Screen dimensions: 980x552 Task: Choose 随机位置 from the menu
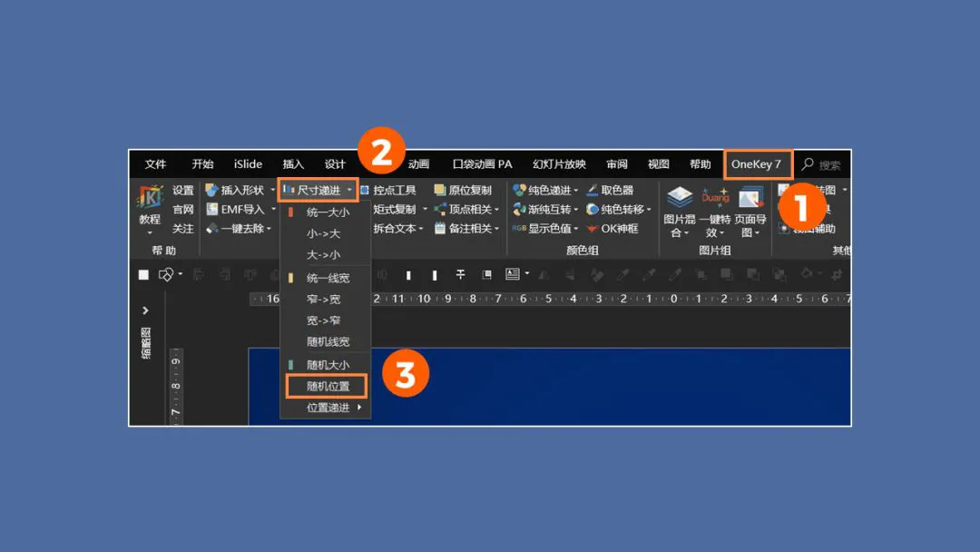327,387
